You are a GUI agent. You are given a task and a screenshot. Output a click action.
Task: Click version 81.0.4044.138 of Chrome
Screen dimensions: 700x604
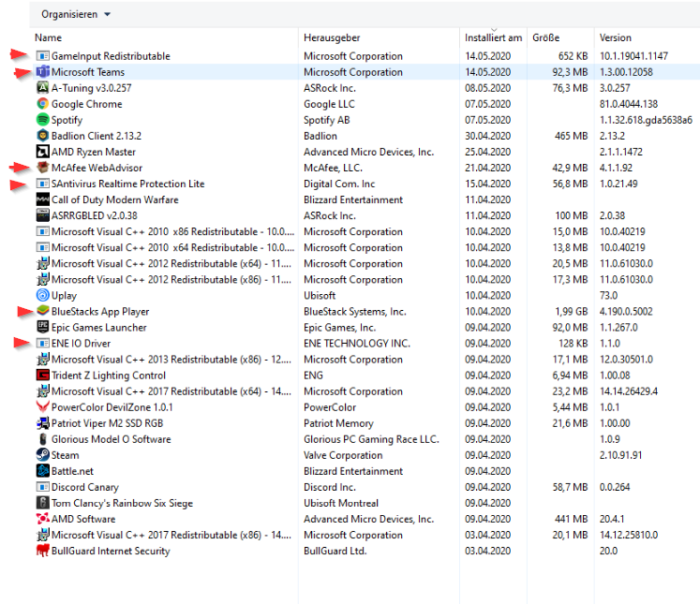coord(629,104)
